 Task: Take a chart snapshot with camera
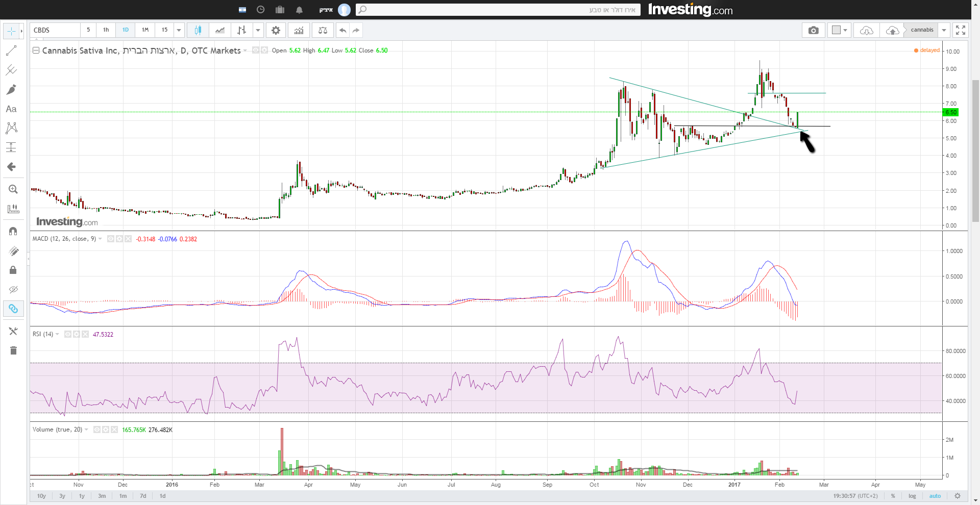pos(814,30)
